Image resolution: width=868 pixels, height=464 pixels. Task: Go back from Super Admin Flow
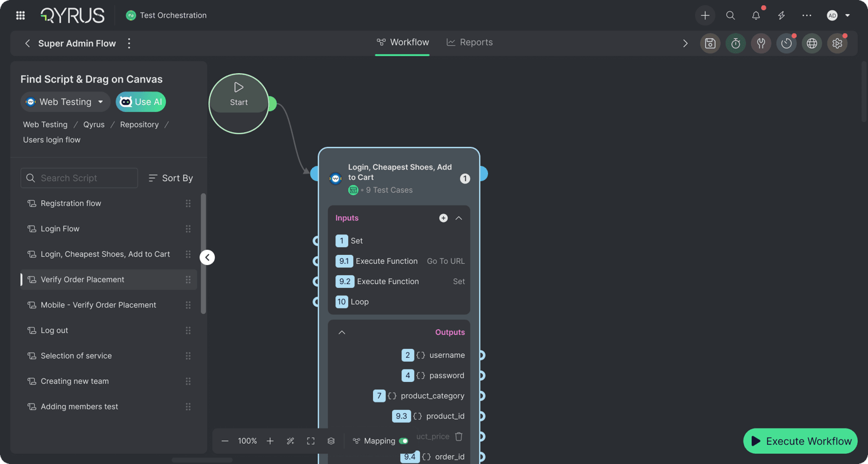click(27, 43)
